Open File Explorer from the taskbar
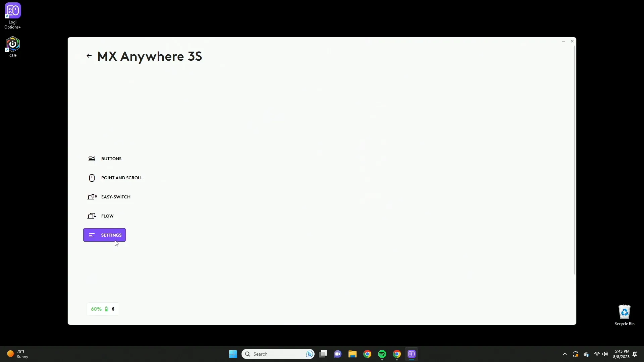644x362 pixels. click(353, 354)
